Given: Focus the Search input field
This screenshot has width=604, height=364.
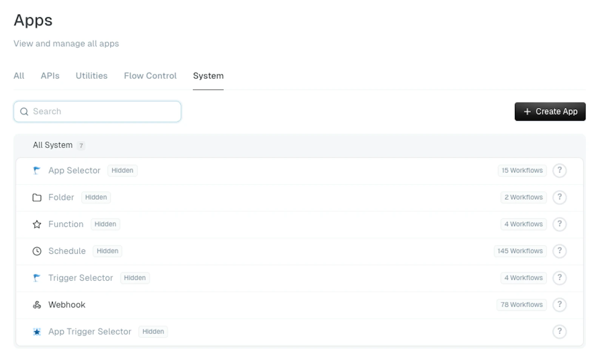Looking at the screenshot, I should point(97,112).
